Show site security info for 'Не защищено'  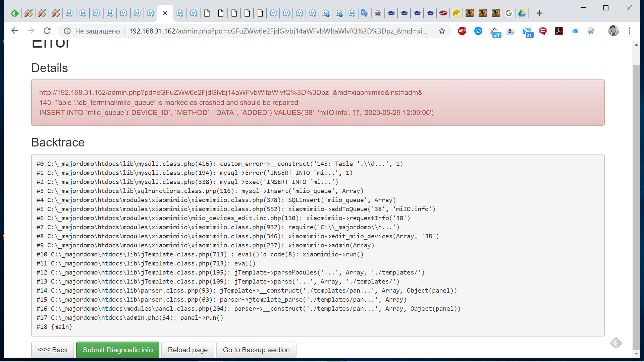click(x=67, y=31)
